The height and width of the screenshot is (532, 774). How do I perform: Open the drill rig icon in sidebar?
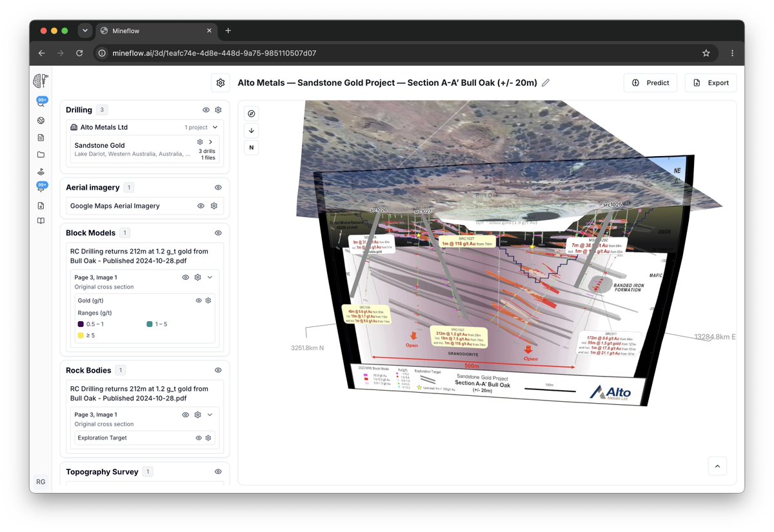coord(41,172)
